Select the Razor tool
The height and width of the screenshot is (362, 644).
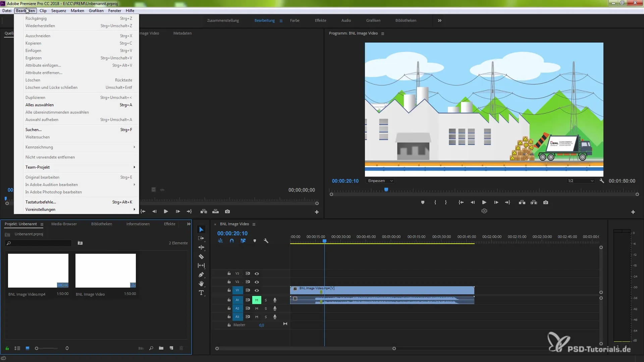click(x=201, y=256)
